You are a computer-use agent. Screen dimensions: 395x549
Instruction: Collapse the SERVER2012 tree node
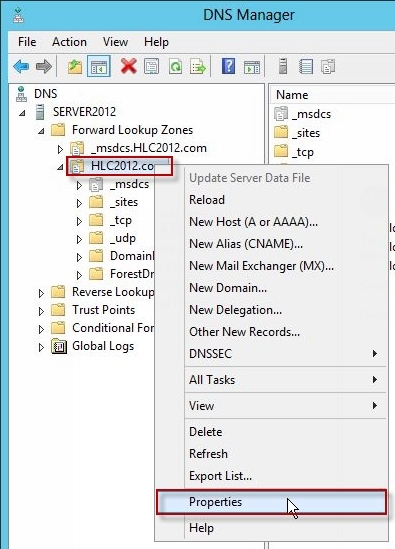(22, 113)
